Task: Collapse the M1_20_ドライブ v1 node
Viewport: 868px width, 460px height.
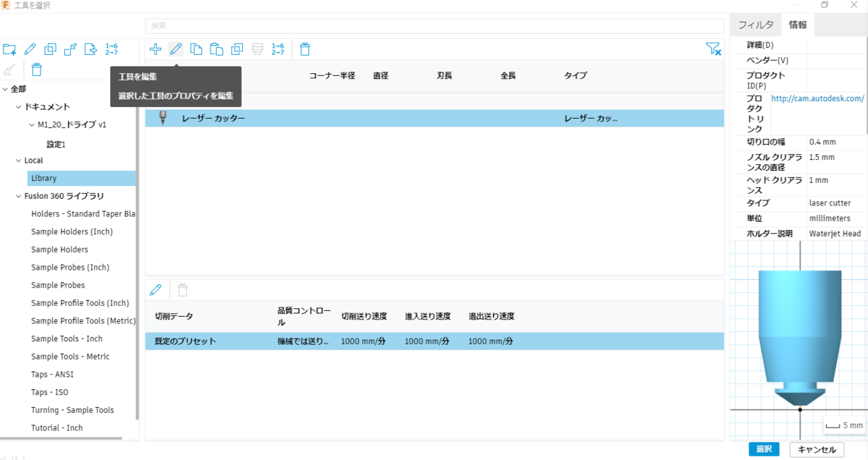Action: tap(32, 124)
